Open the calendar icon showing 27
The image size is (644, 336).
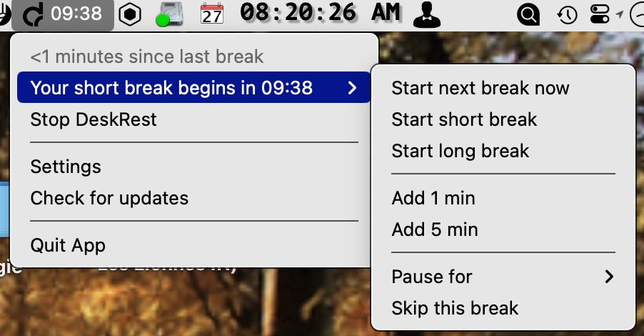tap(212, 14)
